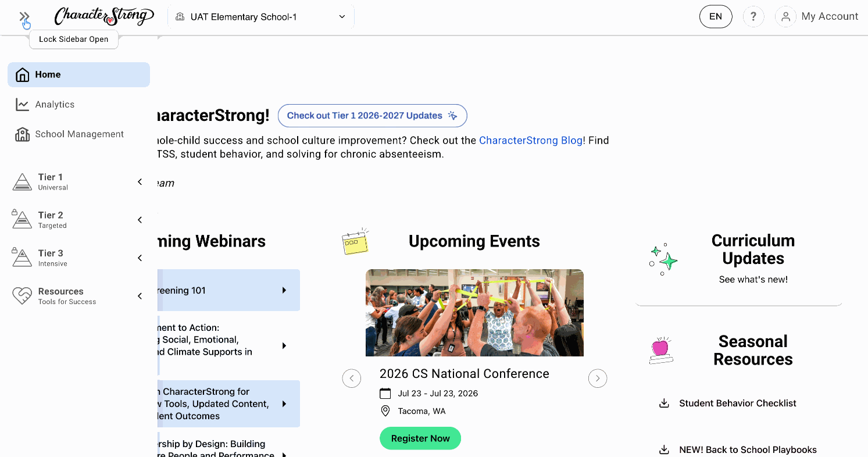Click the See what's new! text
Viewport: 868px width, 457px height.
point(753,280)
